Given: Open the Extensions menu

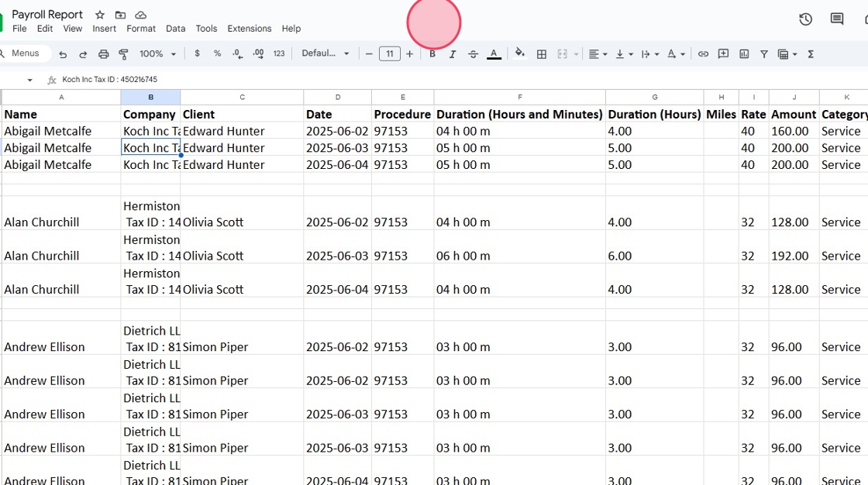Looking at the screenshot, I should (249, 29).
